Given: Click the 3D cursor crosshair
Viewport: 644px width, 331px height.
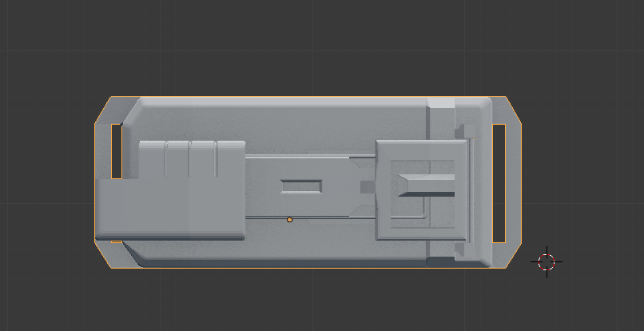Looking at the screenshot, I should [547, 262].
